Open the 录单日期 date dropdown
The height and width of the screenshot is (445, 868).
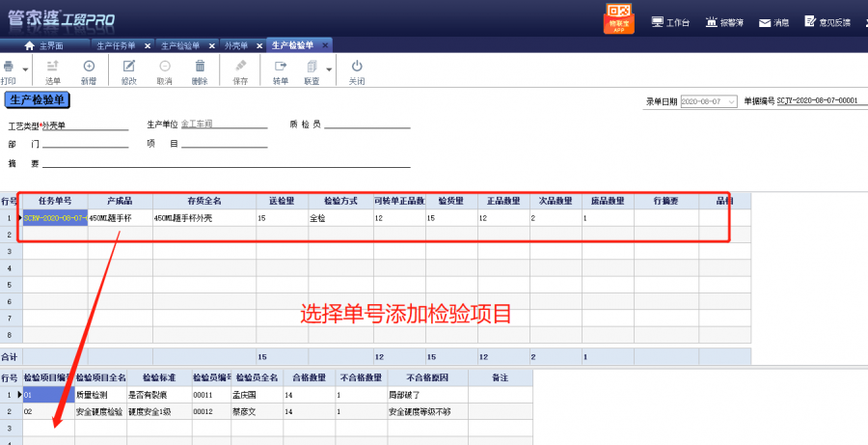point(732,101)
